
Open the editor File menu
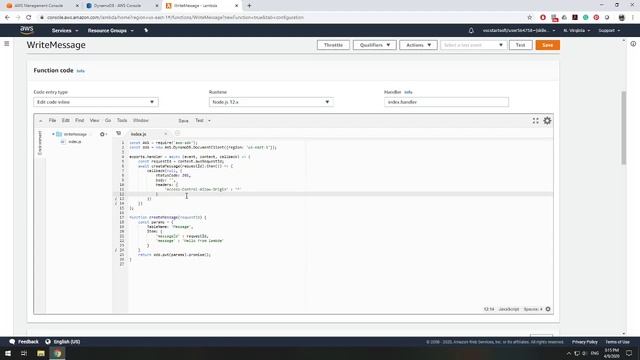[x=52, y=120]
